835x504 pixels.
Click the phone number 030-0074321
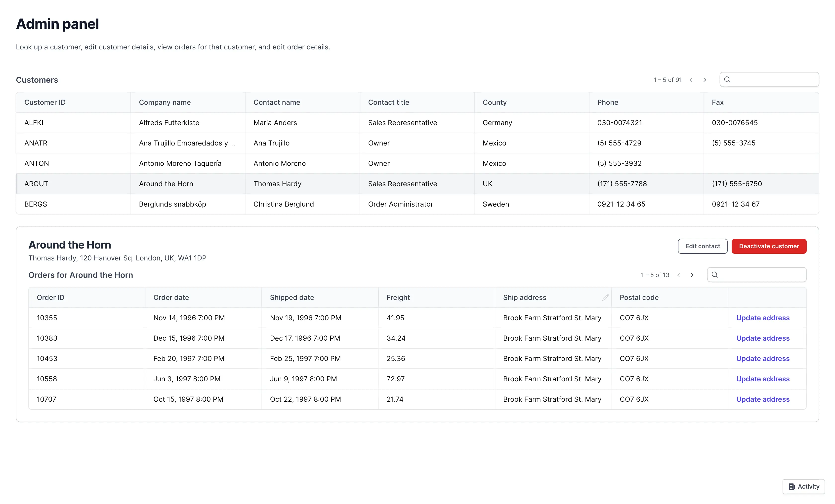(x=620, y=123)
